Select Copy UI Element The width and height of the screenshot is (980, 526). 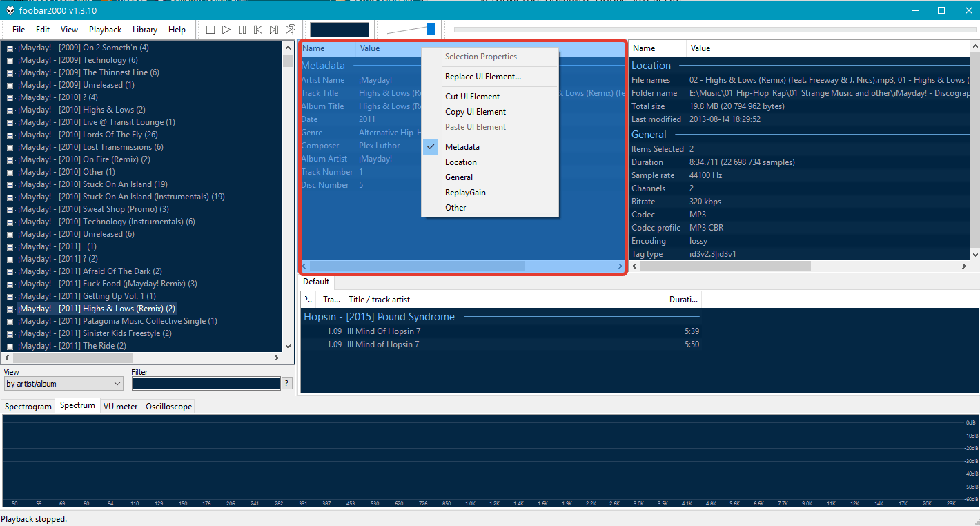[489, 112]
